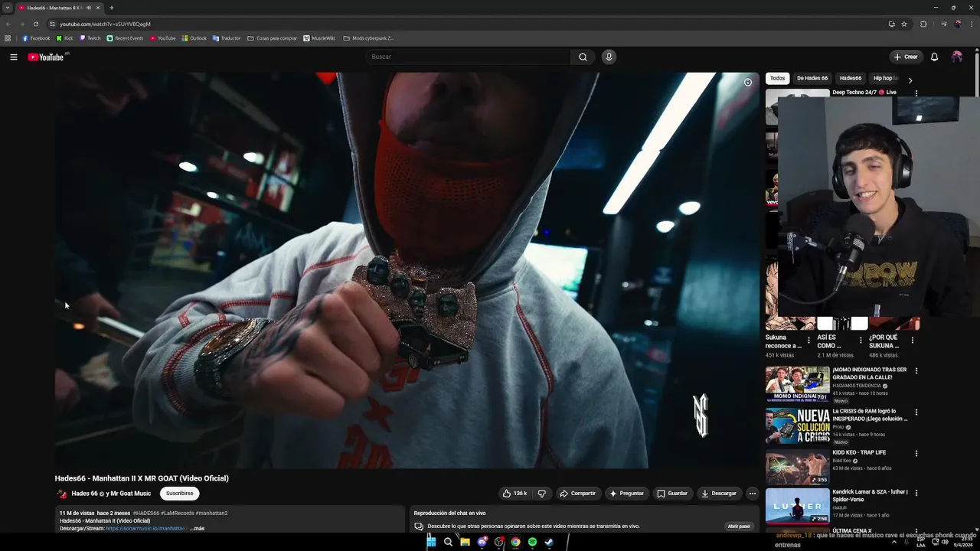
Task: Open options for Kendrick Lamar luther video
Action: pos(916,493)
